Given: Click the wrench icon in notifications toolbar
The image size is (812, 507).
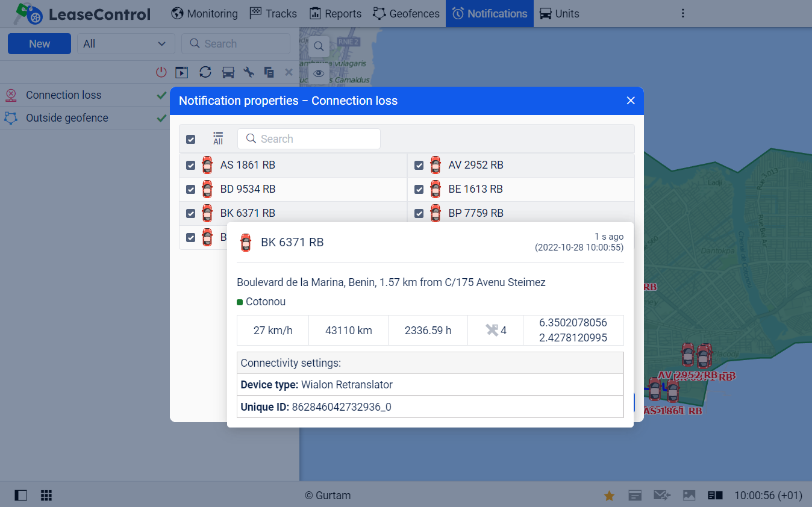Looking at the screenshot, I should coord(248,72).
